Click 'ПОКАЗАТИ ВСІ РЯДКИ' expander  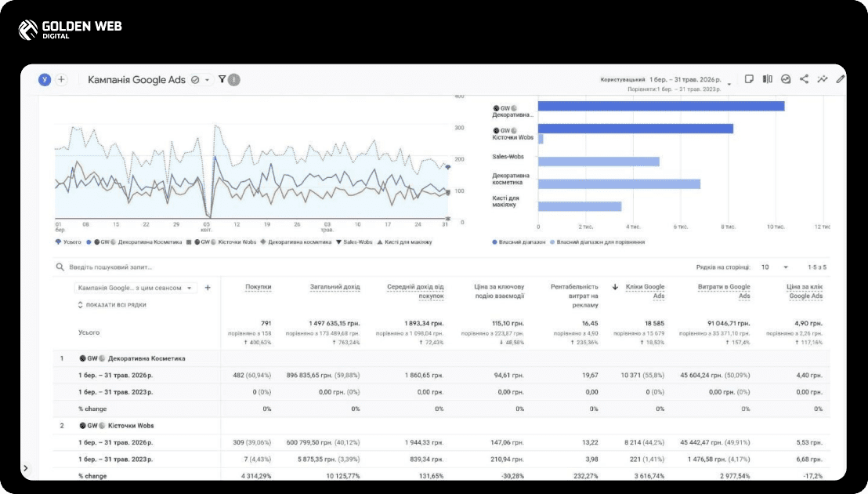[112, 304]
